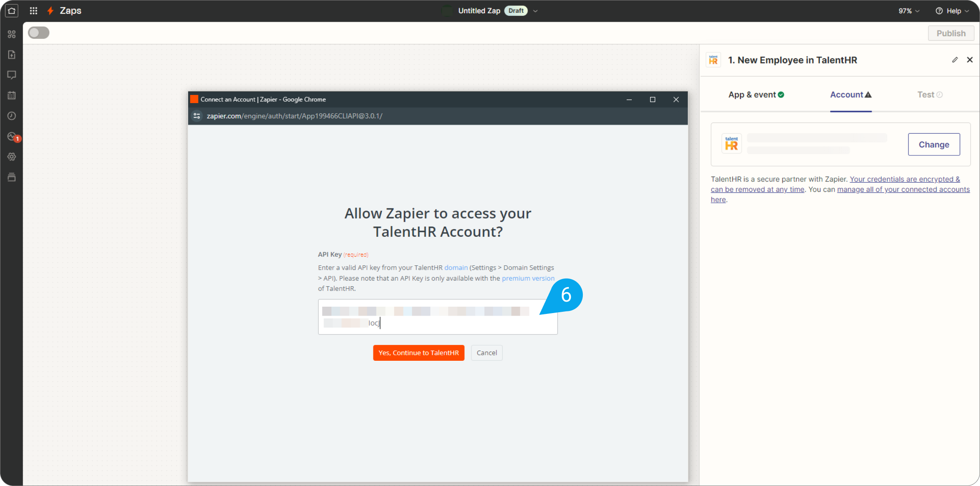Expand the Untitled Zap dropdown chevron
The image size is (980, 486).
(536, 11)
